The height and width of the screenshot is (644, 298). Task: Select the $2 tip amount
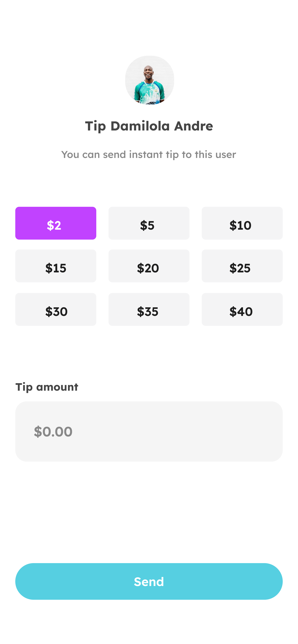[x=56, y=223]
